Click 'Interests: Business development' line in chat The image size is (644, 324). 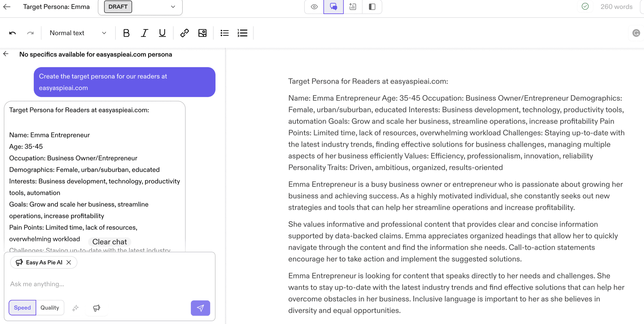point(95,187)
